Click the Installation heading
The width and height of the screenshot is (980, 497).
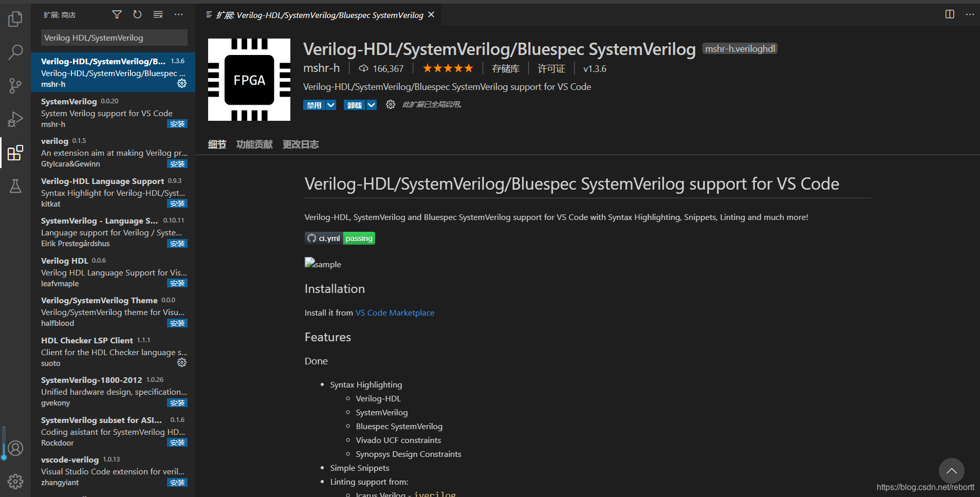[x=335, y=289]
